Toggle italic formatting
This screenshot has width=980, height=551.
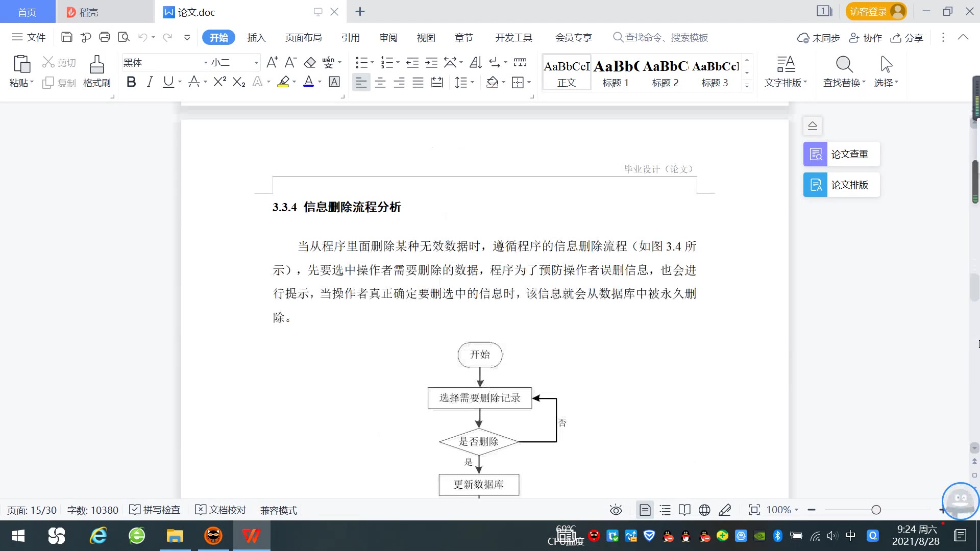[150, 82]
